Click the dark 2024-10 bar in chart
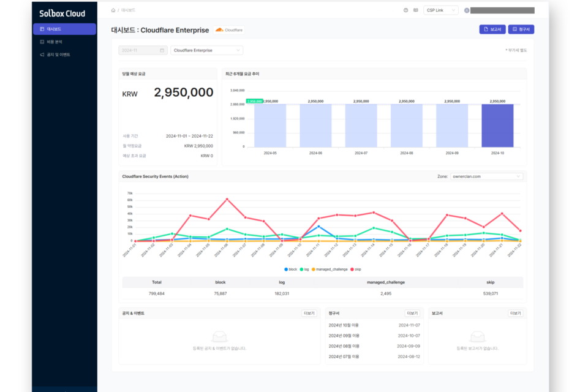The height and width of the screenshot is (392, 588). pos(497,125)
